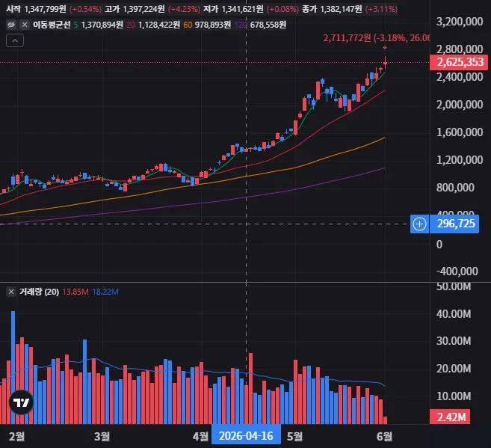Click the 저가 1,341,621원 low price
Screen dimensions: 491x448
tap(233, 9)
